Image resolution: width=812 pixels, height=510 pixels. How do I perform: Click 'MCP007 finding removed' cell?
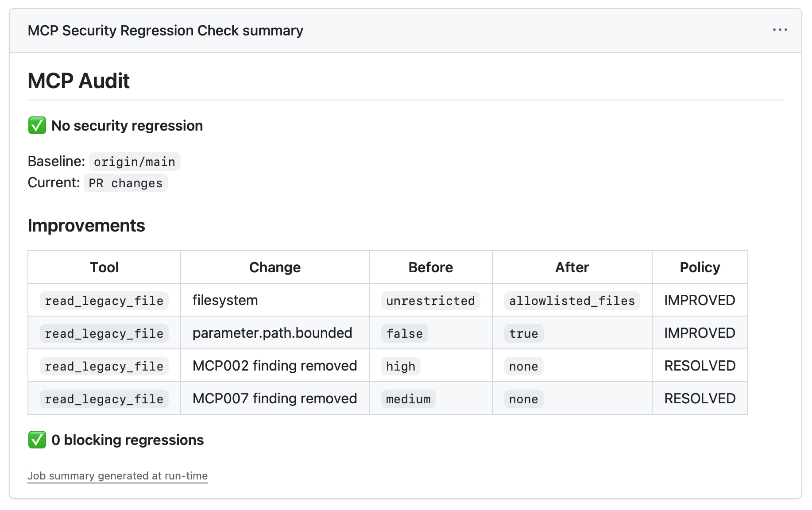(x=275, y=398)
